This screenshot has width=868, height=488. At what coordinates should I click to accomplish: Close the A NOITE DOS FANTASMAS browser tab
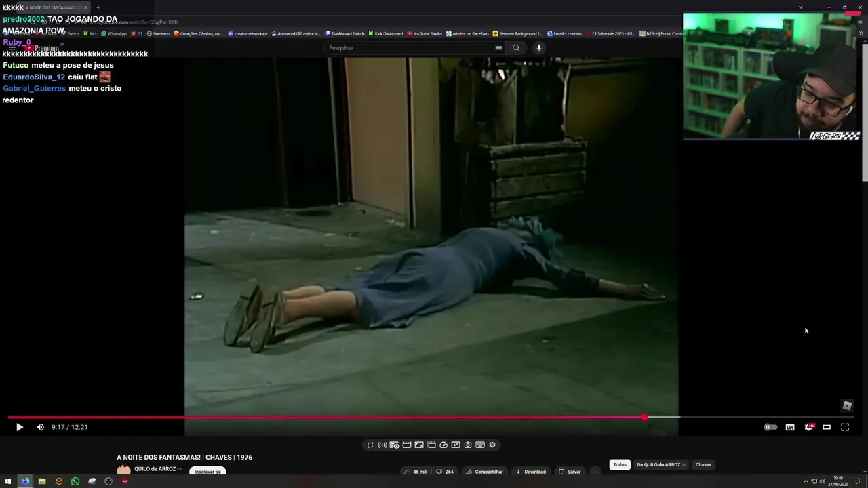pyautogui.click(x=85, y=7)
